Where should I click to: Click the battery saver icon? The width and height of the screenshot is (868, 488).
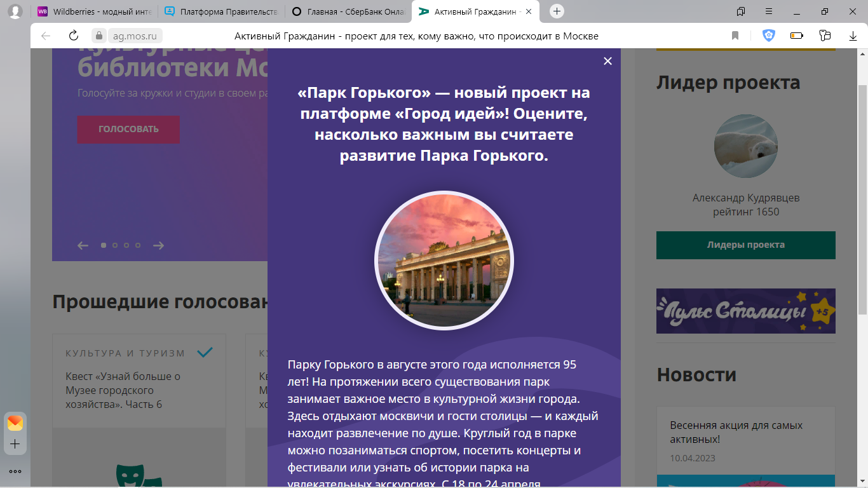coord(797,36)
